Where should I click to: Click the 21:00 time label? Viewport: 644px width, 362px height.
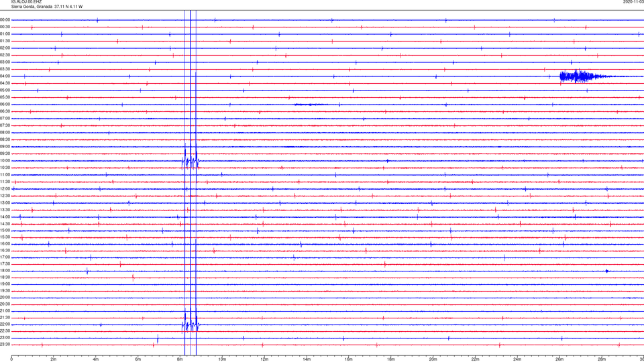[x=5, y=310]
